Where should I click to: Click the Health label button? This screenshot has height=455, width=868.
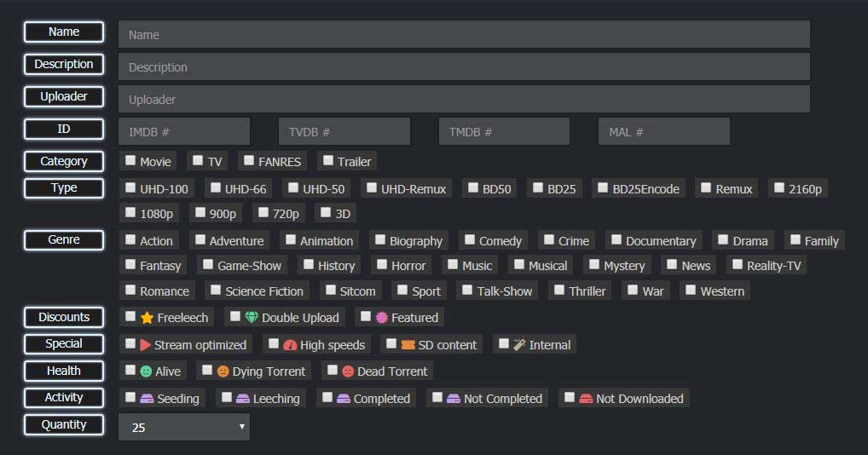point(64,371)
